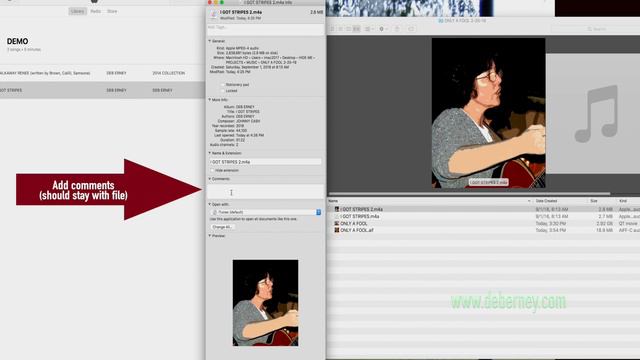Click cover flow artwork of singer

pyautogui.click(x=489, y=113)
